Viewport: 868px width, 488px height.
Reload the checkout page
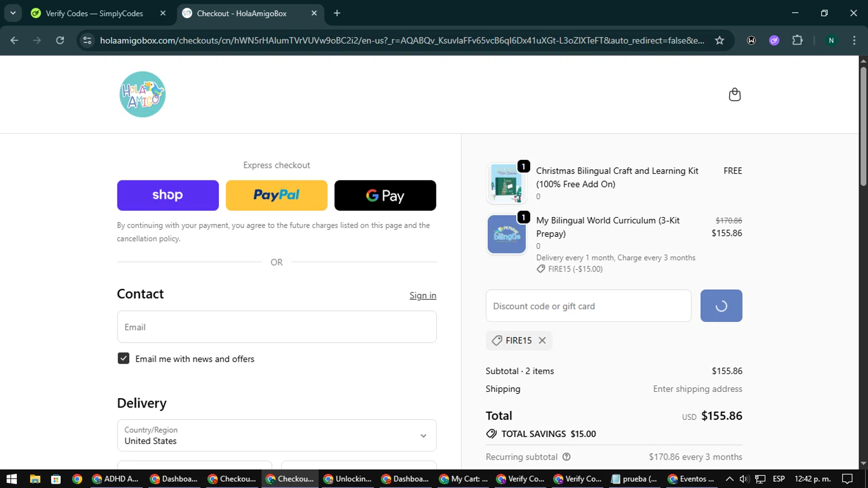click(x=60, y=41)
